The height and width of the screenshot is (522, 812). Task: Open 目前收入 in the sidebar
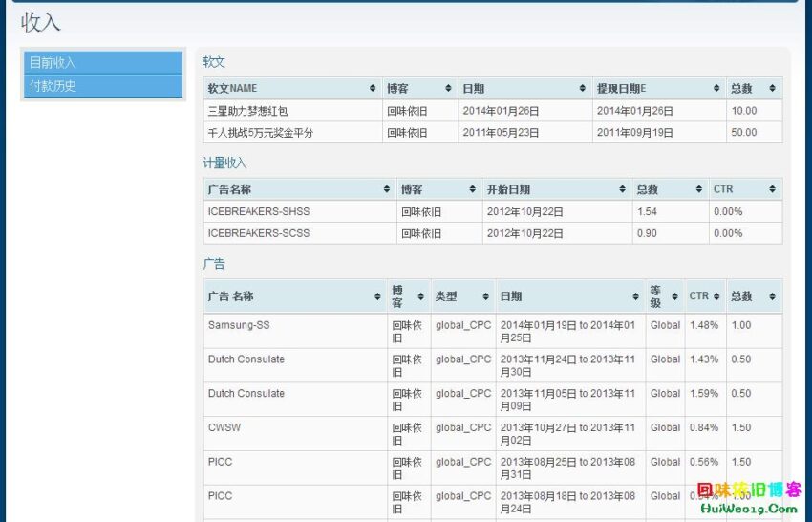pyautogui.click(x=102, y=63)
